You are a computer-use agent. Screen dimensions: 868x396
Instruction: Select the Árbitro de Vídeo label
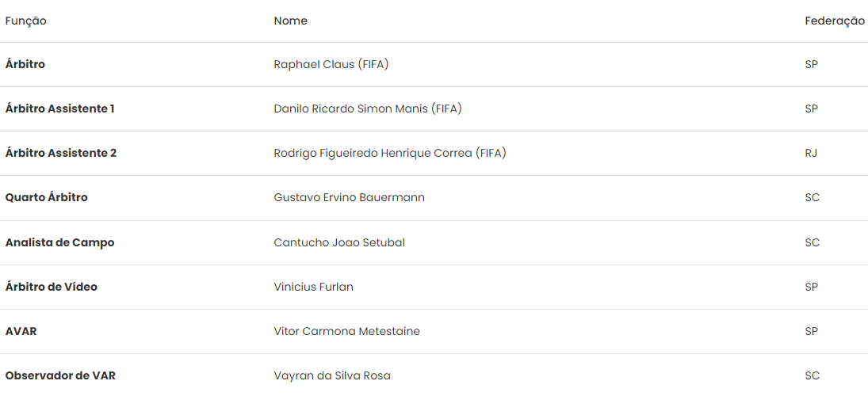click(x=52, y=287)
